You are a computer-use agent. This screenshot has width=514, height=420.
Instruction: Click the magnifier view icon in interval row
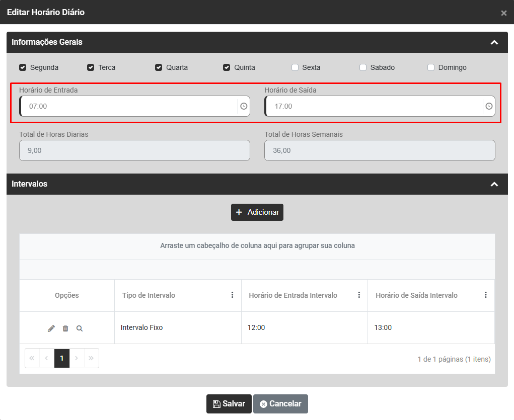[80, 328]
